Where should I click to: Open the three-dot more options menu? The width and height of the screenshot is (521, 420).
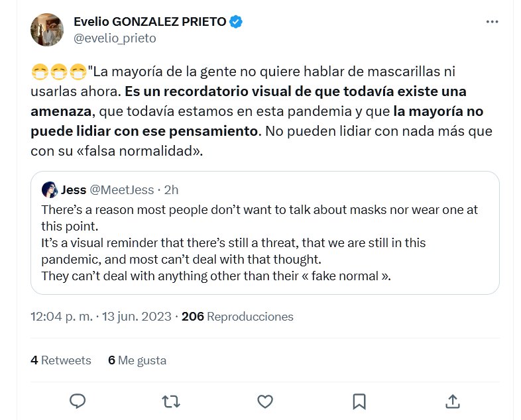click(x=492, y=22)
